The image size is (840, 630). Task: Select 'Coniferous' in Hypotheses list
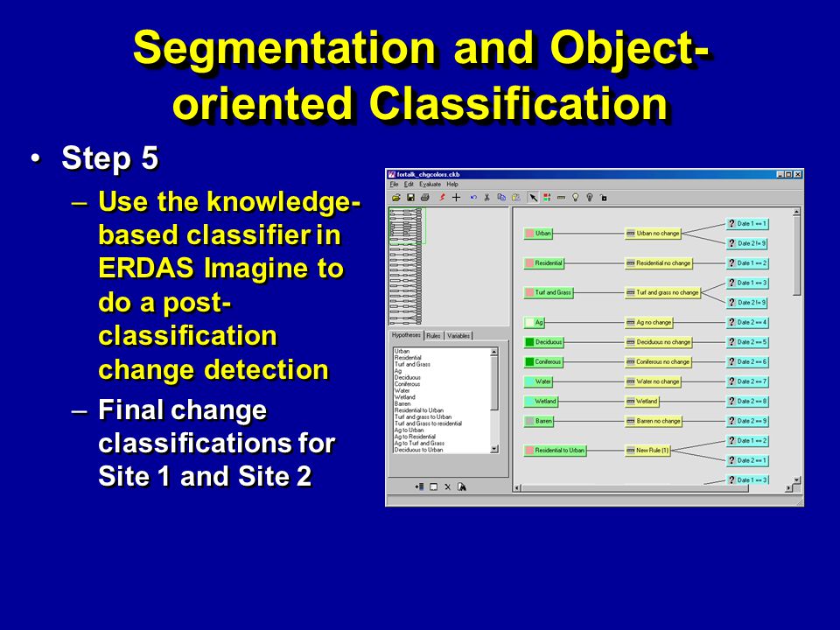(408, 384)
